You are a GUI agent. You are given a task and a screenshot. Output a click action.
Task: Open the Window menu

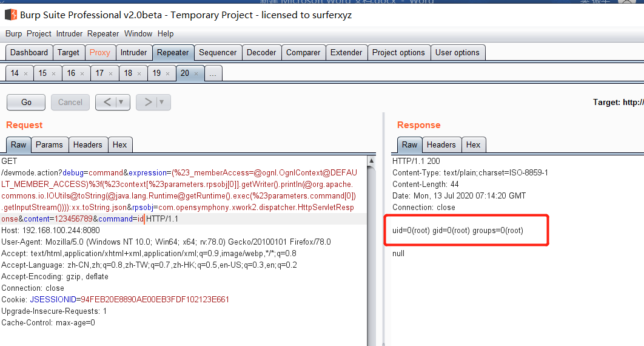pyautogui.click(x=138, y=34)
